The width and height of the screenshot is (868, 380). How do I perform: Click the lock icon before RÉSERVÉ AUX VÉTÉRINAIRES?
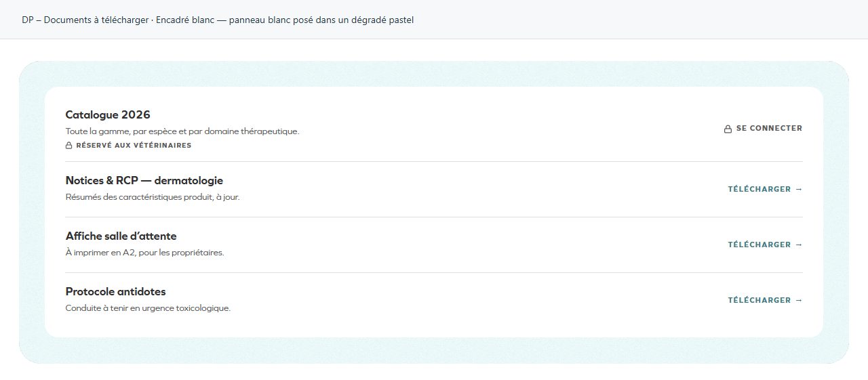click(68, 146)
